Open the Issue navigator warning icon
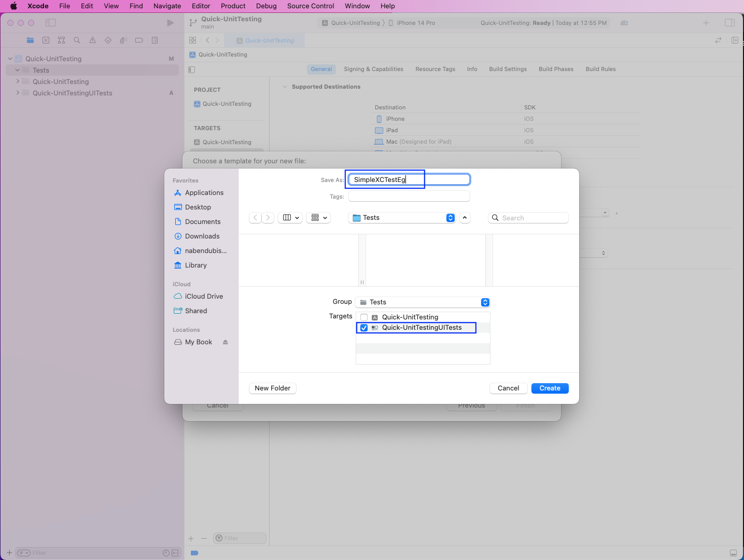The height and width of the screenshot is (560, 744). (92, 40)
